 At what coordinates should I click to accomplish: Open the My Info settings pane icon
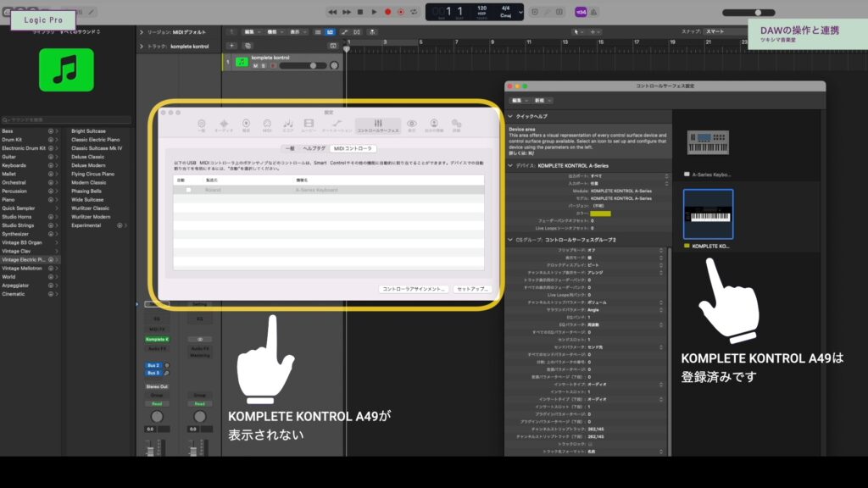434,125
